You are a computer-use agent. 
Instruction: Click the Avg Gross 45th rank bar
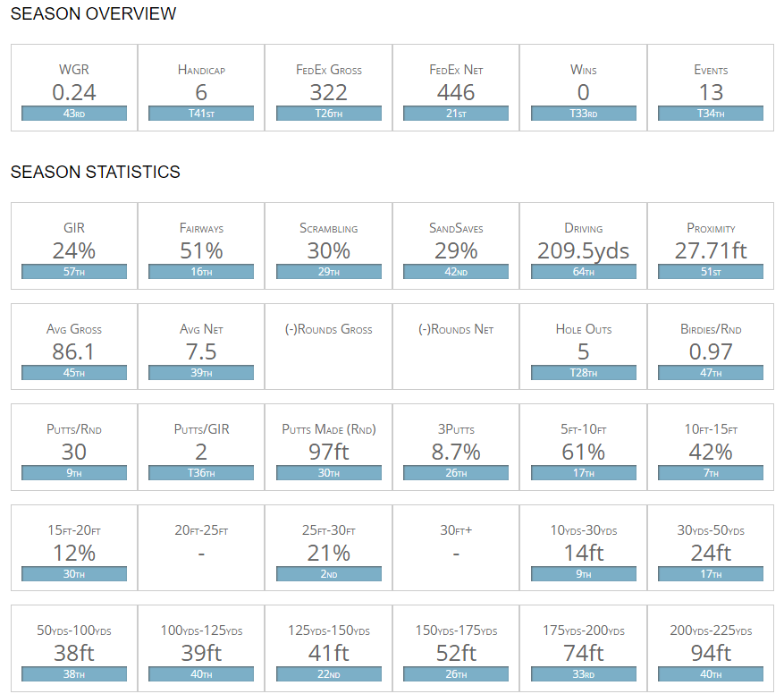click(x=74, y=373)
